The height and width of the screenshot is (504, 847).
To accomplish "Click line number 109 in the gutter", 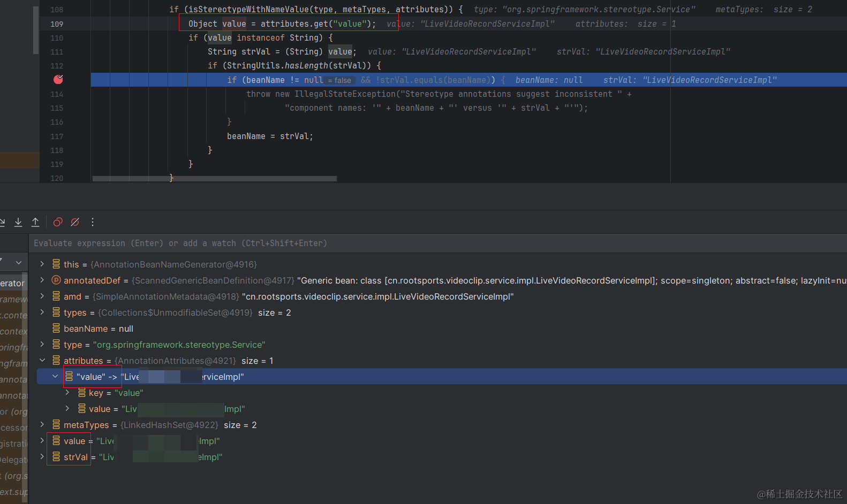I will click(x=57, y=24).
